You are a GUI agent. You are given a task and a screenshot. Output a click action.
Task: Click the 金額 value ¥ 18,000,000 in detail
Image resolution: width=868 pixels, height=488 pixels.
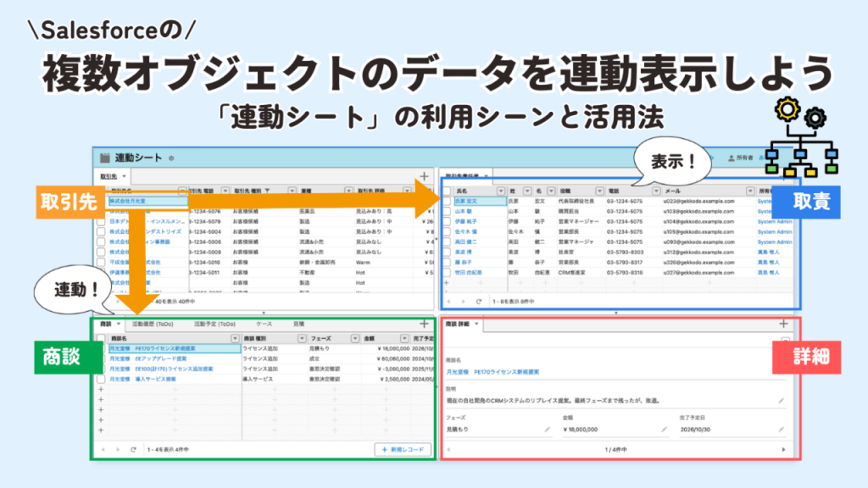coord(581,430)
